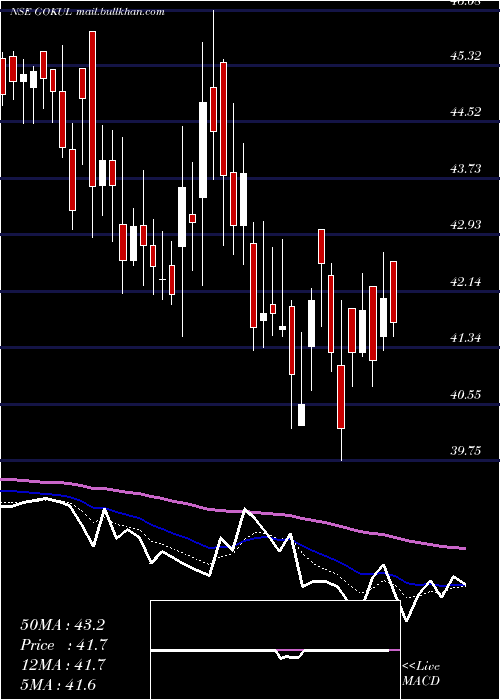Click the lowest red candle touching 39.75
The image size is (500, 700).
341,397
